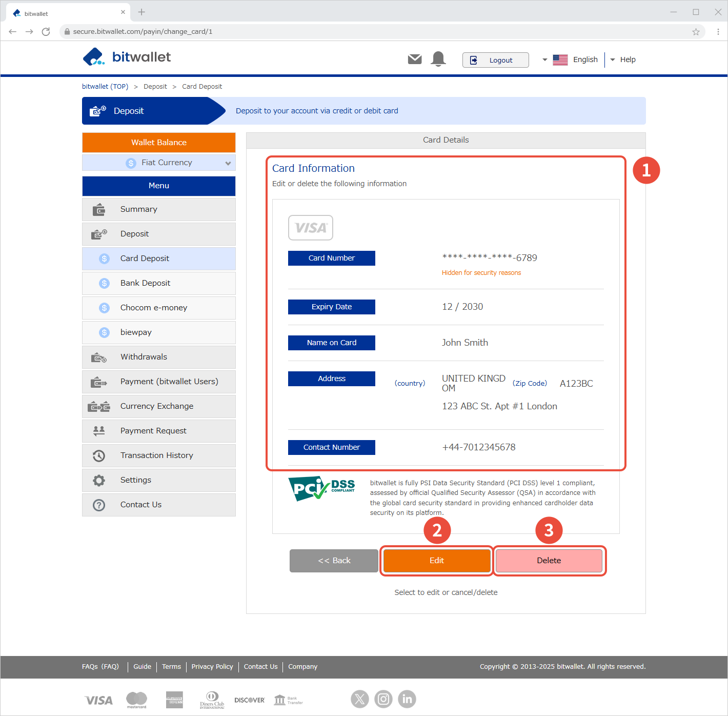Click the notification bell icon
Viewport: 728px width, 716px height.
(x=438, y=59)
